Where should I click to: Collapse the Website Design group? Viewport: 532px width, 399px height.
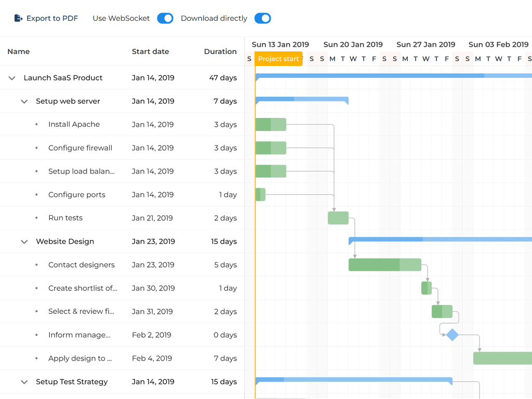[24, 242]
